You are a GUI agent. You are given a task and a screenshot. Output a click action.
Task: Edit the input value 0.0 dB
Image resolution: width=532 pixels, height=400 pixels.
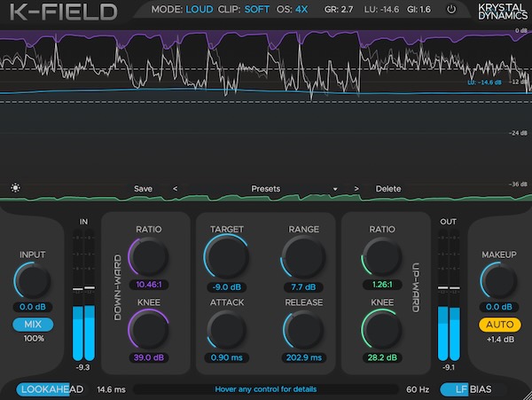point(33,307)
